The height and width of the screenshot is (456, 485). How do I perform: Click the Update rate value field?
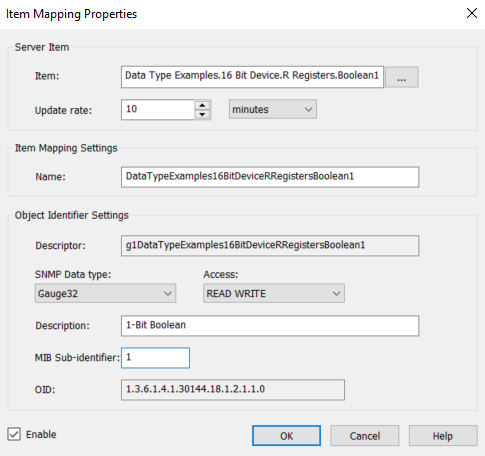tap(158, 109)
